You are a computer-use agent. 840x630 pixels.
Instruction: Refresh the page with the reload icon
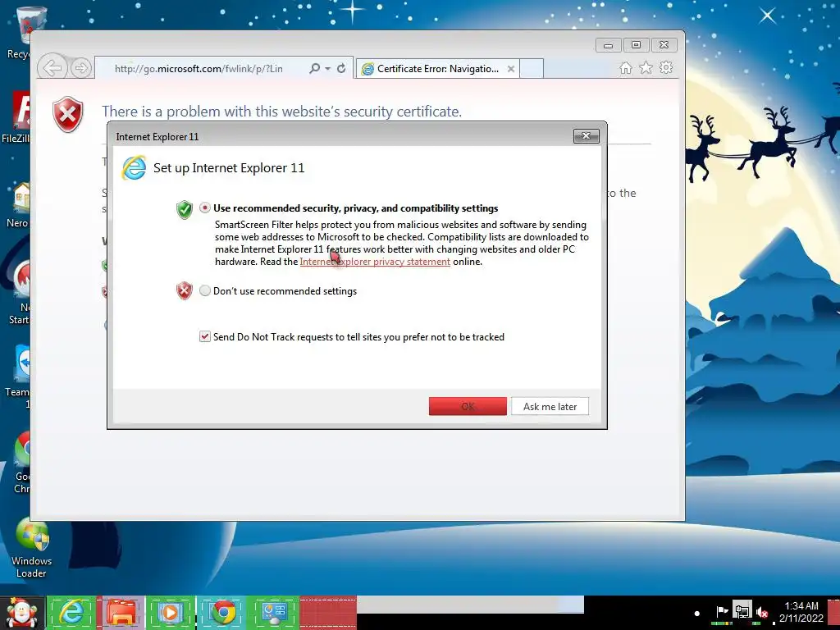click(341, 68)
